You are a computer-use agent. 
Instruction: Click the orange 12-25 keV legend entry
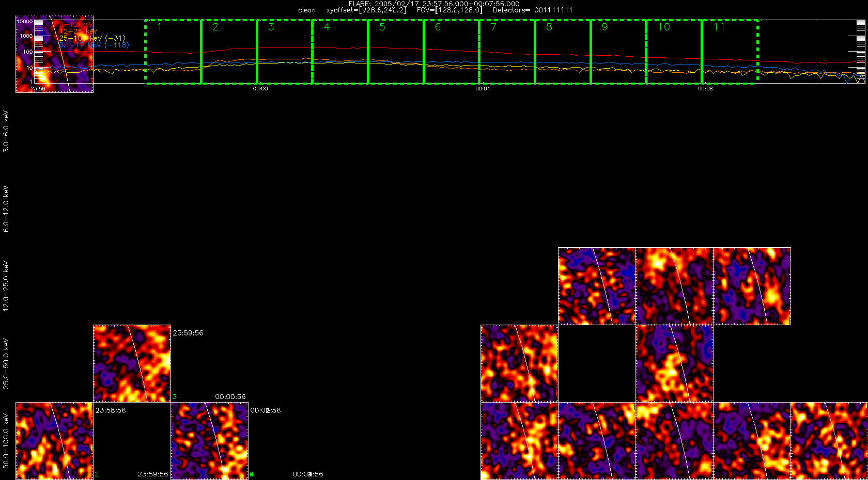point(78,31)
